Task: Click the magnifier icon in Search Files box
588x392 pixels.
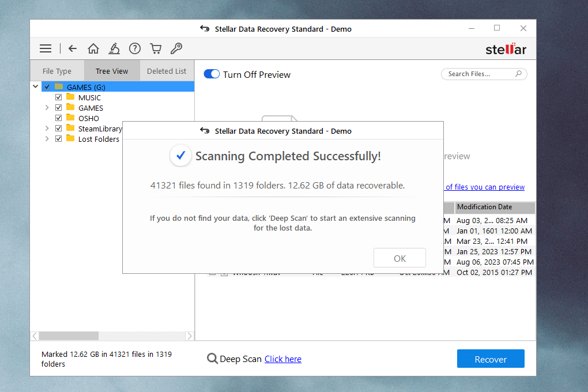Action: pyautogui.click(x=518, y=74)
